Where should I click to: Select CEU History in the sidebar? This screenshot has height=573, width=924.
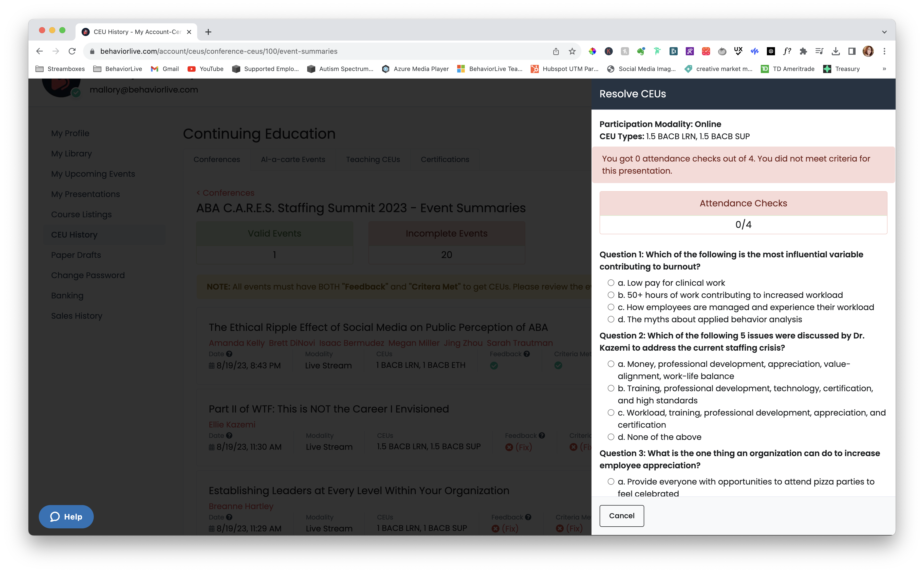[x=104, y=235]
